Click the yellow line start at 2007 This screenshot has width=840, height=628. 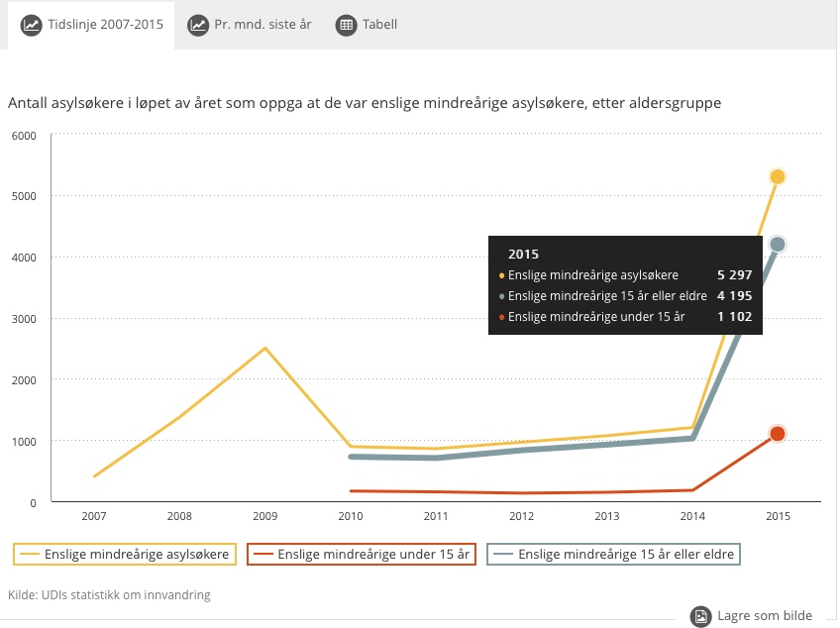point(94,476)
